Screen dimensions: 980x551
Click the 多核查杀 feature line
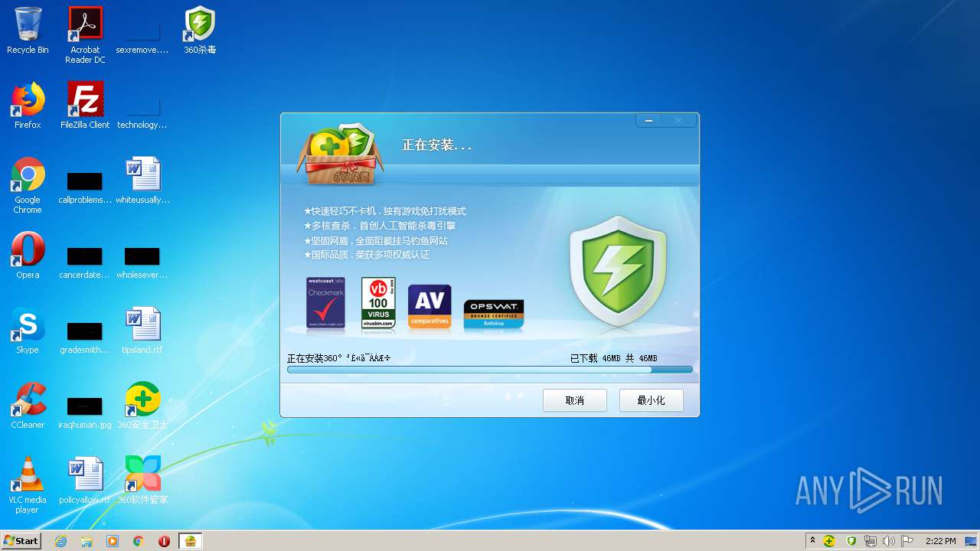[x=380, y=226]
